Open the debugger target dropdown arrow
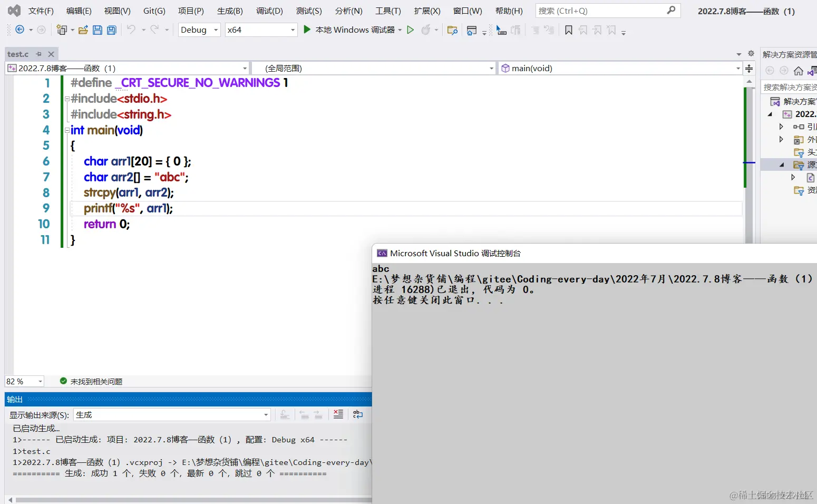 400,30
